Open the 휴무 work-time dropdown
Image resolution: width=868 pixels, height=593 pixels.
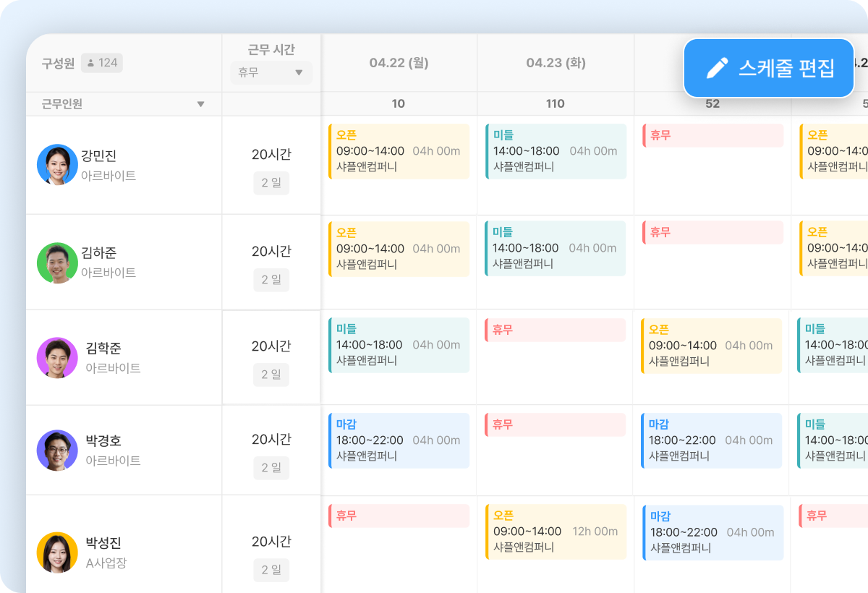(x=271, y=72)
